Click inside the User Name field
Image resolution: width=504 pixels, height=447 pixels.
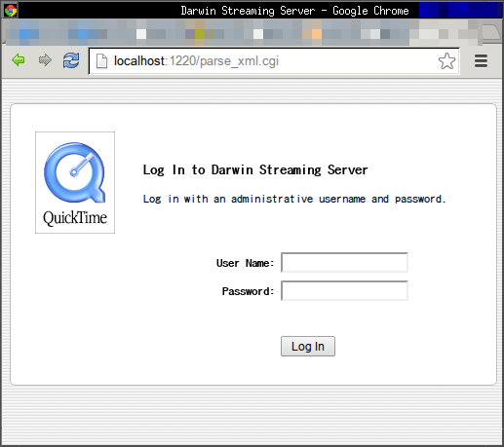tap(344, 263)
